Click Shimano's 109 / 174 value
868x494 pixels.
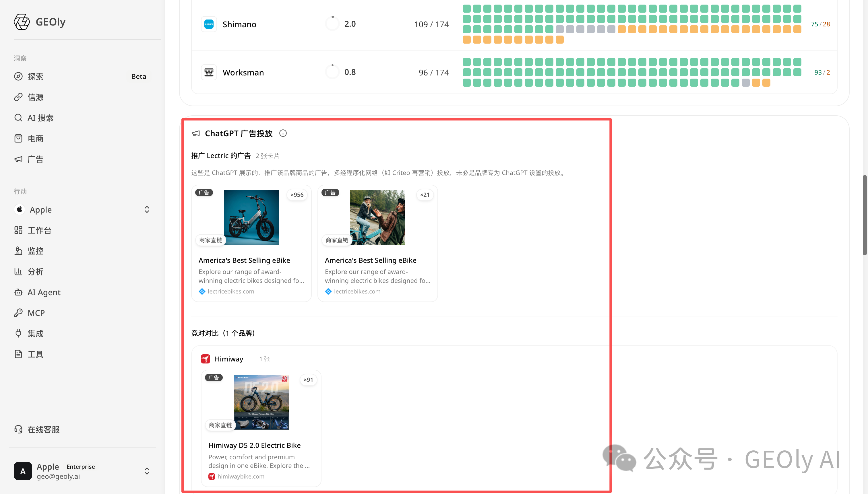431,24
